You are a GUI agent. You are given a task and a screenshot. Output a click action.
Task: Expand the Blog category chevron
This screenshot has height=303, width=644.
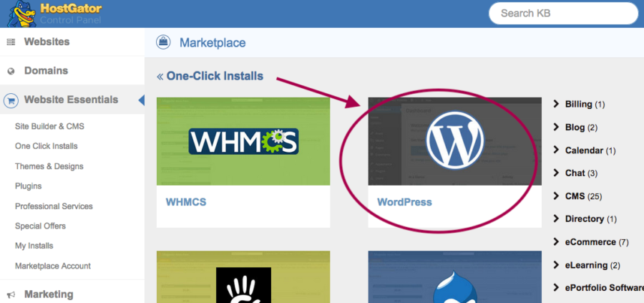(556, 127)
